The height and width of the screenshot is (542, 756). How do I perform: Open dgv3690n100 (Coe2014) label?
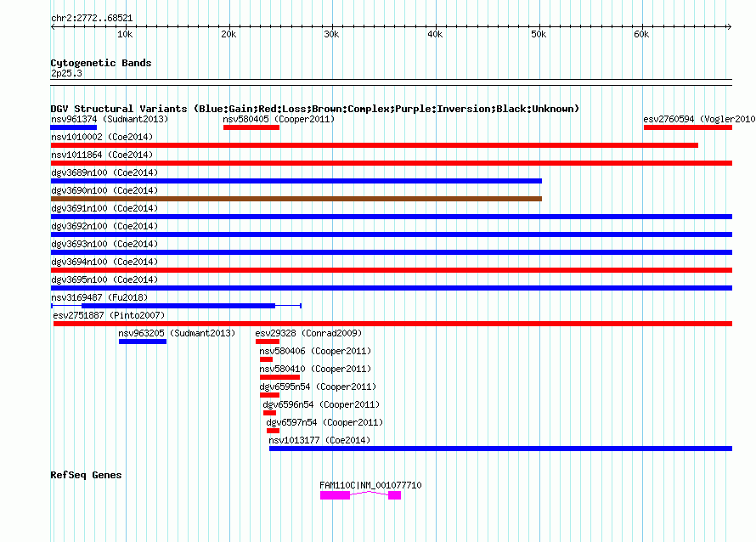click(104, 190)
